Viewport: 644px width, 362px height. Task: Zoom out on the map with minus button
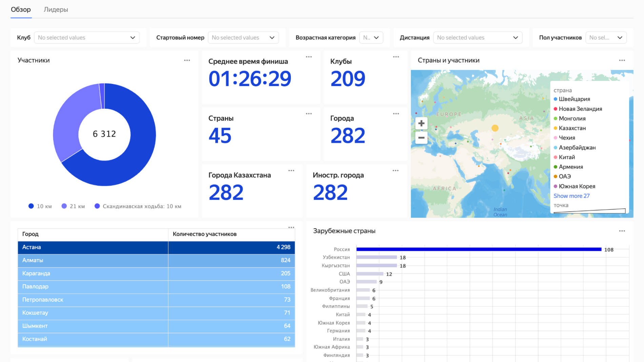pos(421,138)
